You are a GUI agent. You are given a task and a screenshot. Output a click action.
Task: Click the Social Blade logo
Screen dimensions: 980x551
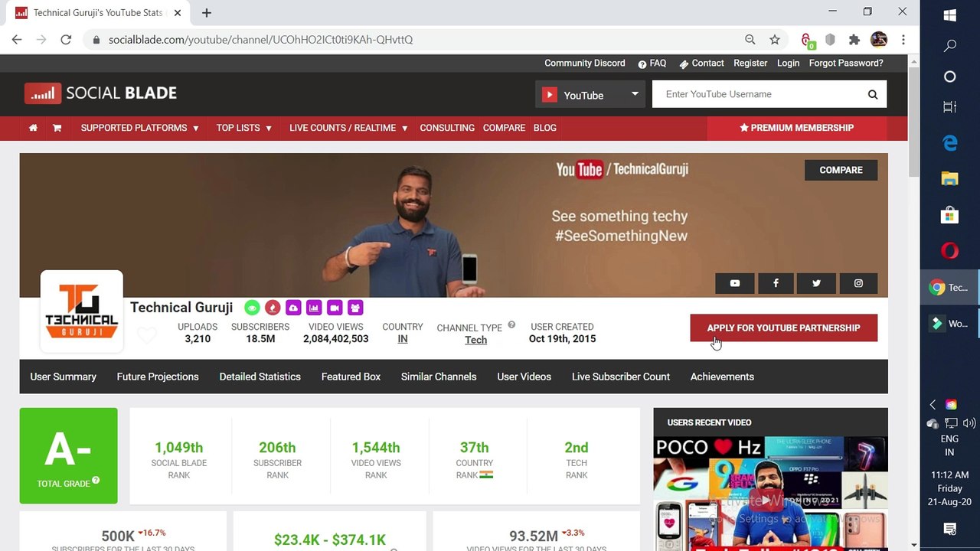tap(100, 93)
